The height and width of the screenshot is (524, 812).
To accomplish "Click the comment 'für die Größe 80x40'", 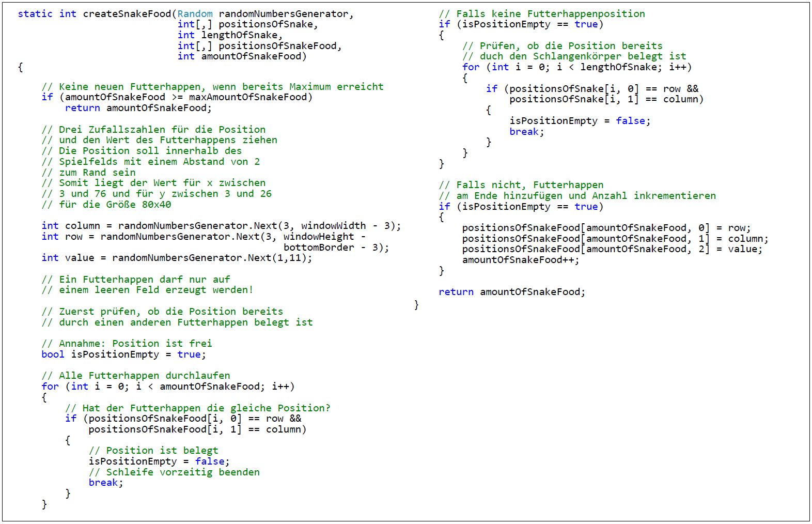I will [106, 205].
